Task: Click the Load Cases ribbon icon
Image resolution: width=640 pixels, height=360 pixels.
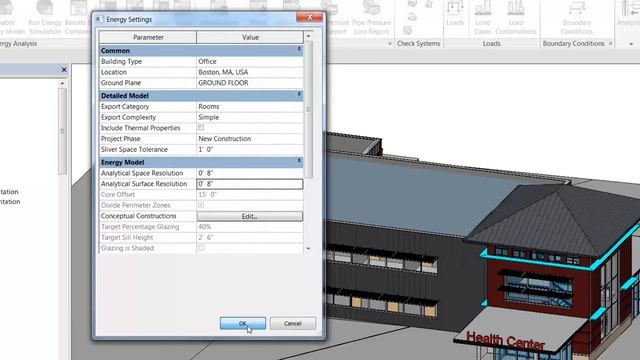Action: click(482, 18)
